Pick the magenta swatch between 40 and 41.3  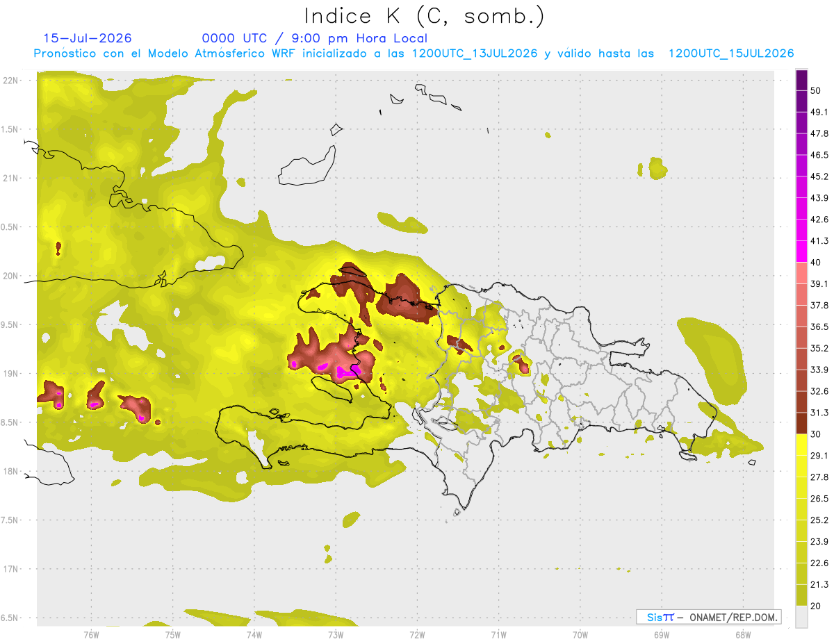pyautogui.click(x=802, y=251)
